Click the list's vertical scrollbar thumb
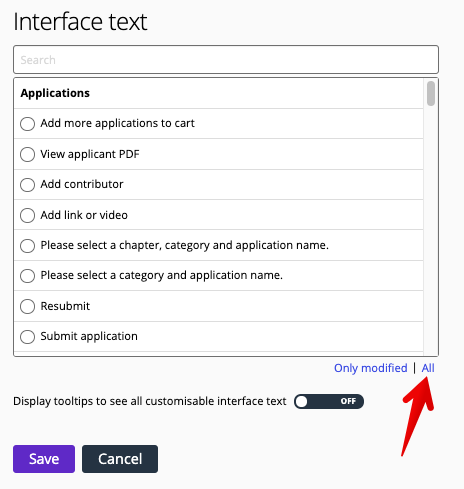The height and width of the screenshot is (489, 464). [x=431, y=93]
